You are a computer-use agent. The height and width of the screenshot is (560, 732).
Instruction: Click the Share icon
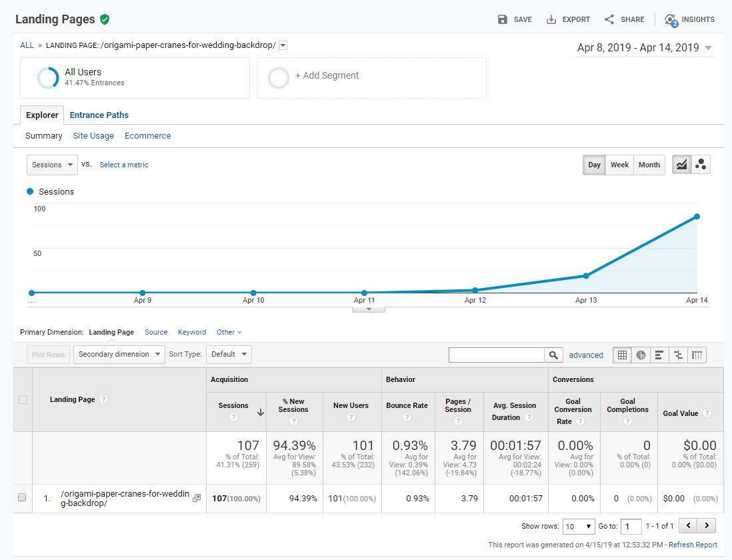tap(609, 19)
